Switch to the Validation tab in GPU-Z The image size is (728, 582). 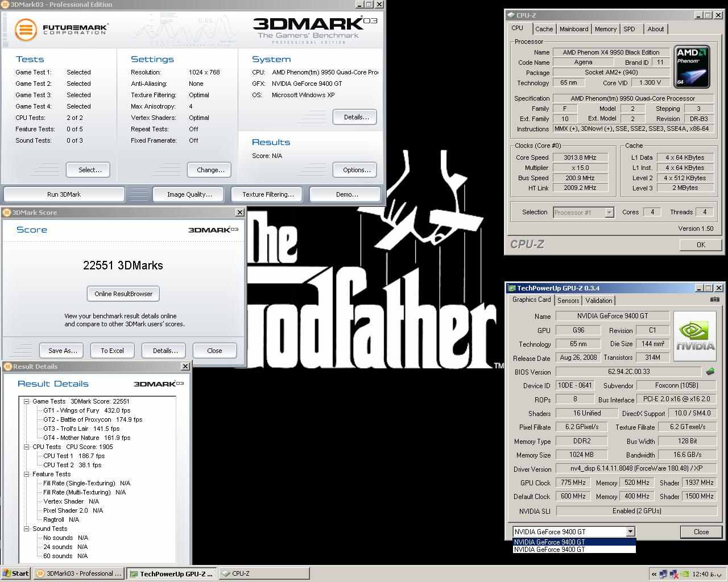click(599, 301)
